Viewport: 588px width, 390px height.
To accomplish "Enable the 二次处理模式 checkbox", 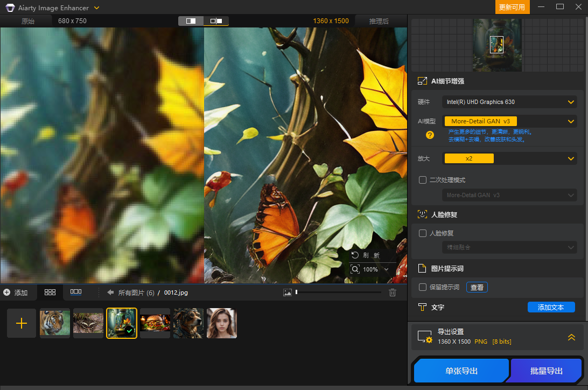I will tap(423, 180).
